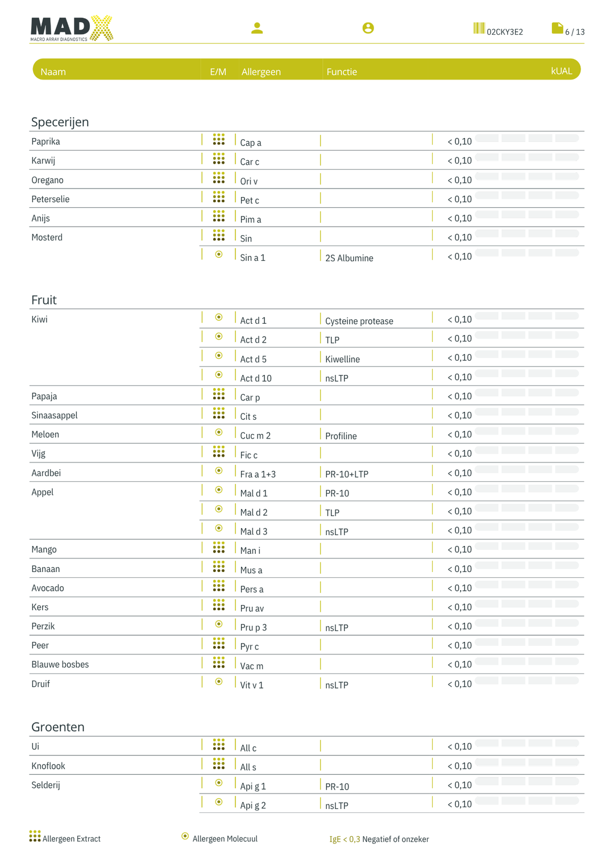Click the Naam column header

[x=53, y=72]
